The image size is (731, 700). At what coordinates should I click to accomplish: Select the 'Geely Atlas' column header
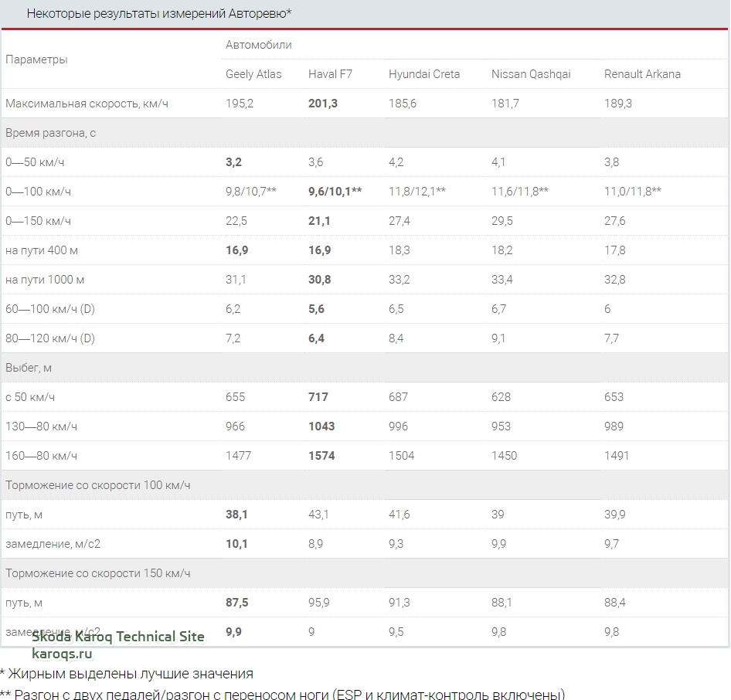tap(253, 74)
